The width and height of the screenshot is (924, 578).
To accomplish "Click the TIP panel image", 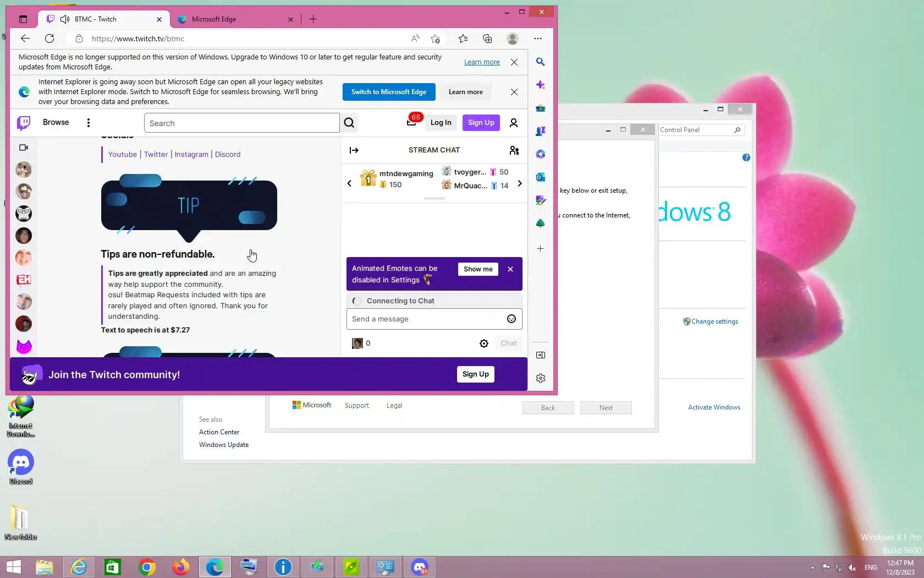I will (189, 208).
